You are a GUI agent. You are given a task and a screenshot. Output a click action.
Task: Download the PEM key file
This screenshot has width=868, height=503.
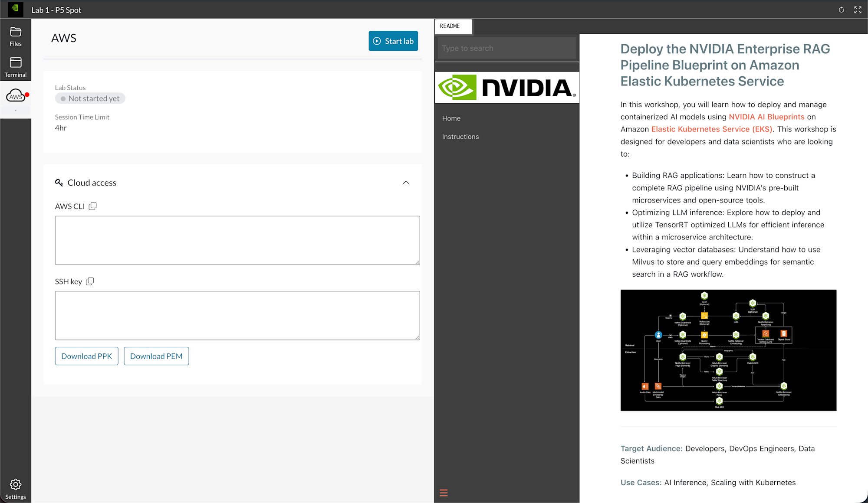156,356
